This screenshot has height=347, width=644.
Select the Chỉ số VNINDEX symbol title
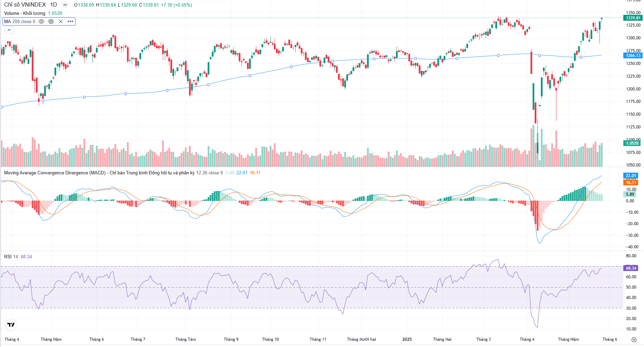click(25, 5)
